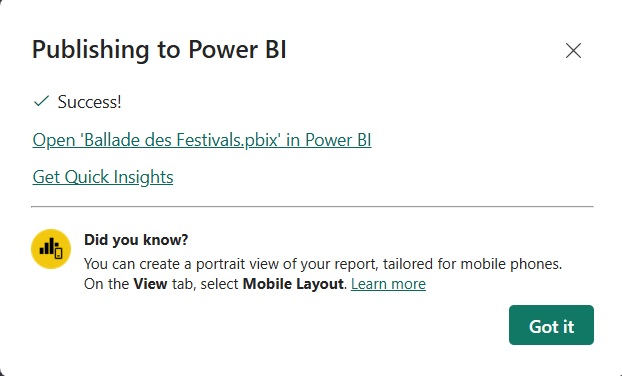Click the word 'Publishing' in the title
Viewport: 622px width, 376px height.
(90, 51)
